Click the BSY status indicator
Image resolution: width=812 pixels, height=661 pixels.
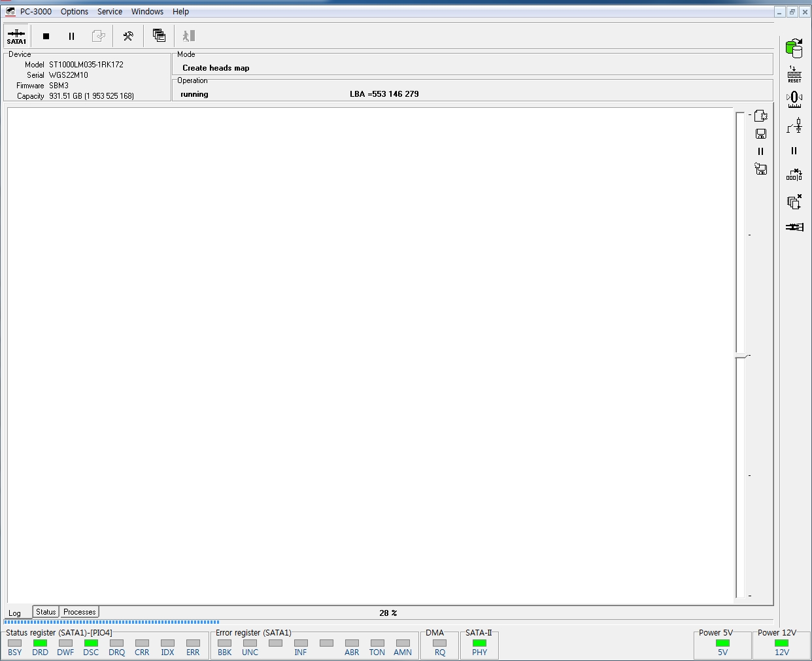click(x=14, y=643)
